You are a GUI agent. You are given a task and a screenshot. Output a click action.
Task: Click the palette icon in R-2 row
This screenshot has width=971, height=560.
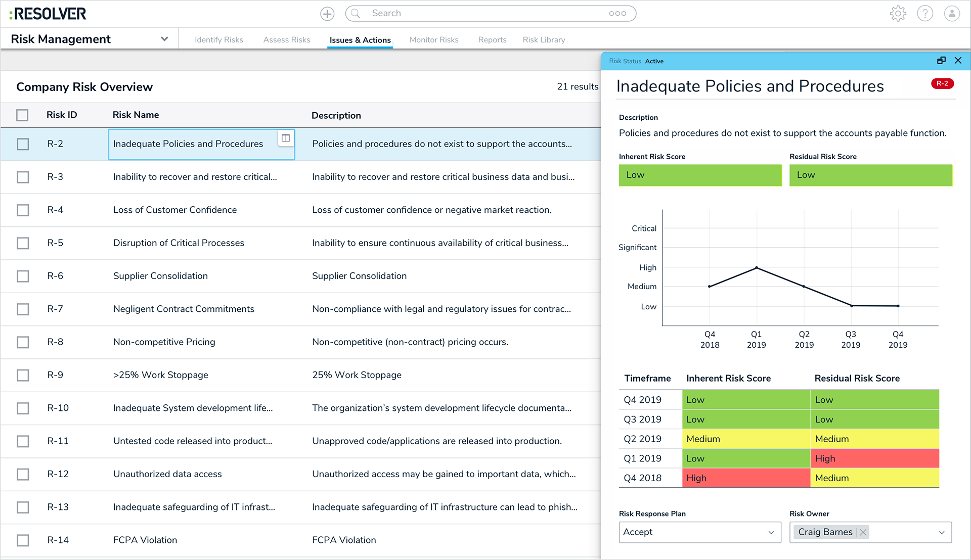pyautogui.click(x=286, y=138)
